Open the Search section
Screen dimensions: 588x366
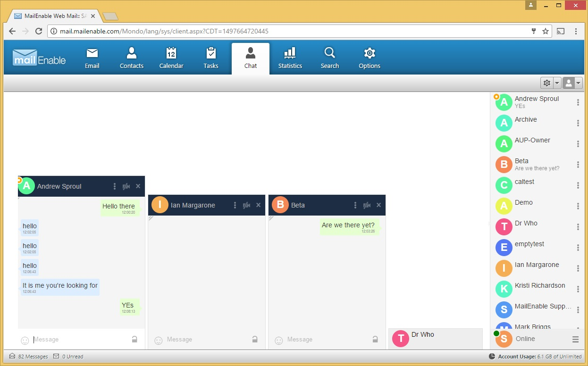[x=329, y=58]
